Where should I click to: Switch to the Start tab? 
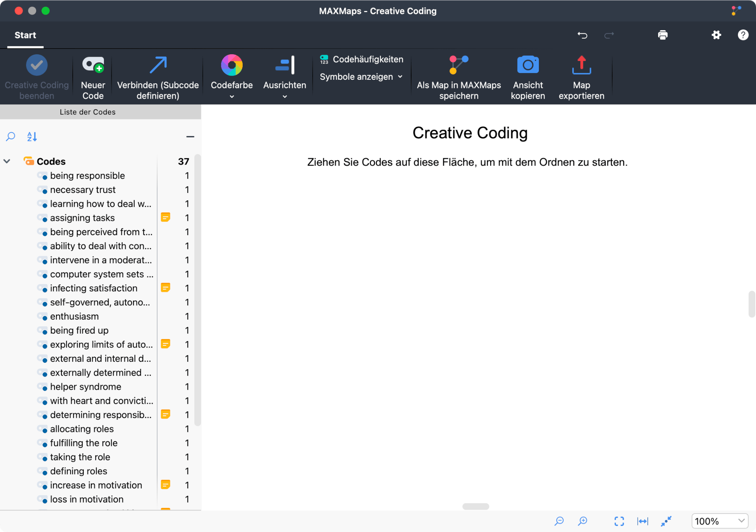pos(25,35)
